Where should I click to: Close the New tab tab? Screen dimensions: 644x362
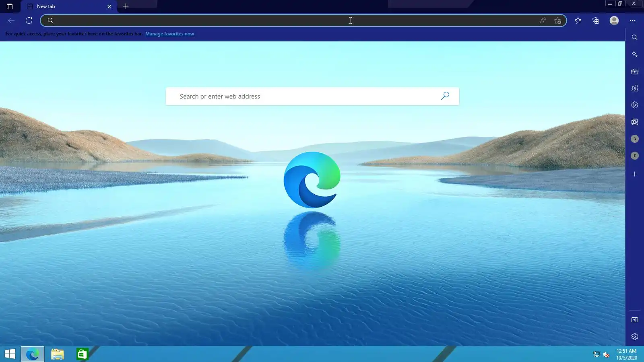point(109,6)
